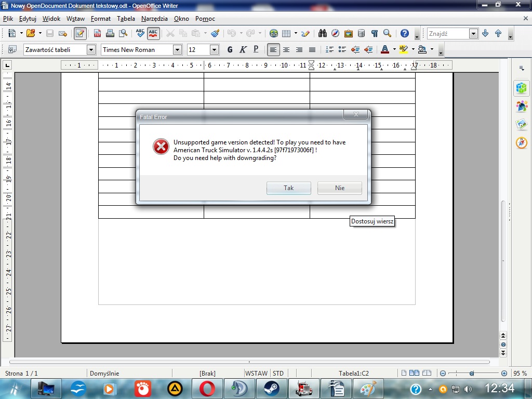Open Steam from the taskbar
This screenshot has width=532, height=399.
[271, 388]
